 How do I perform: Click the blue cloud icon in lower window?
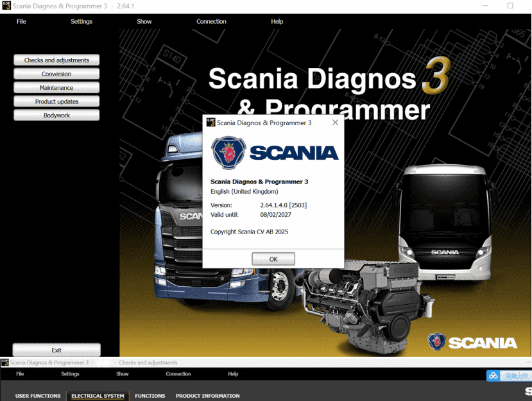[x=493, y=375]
